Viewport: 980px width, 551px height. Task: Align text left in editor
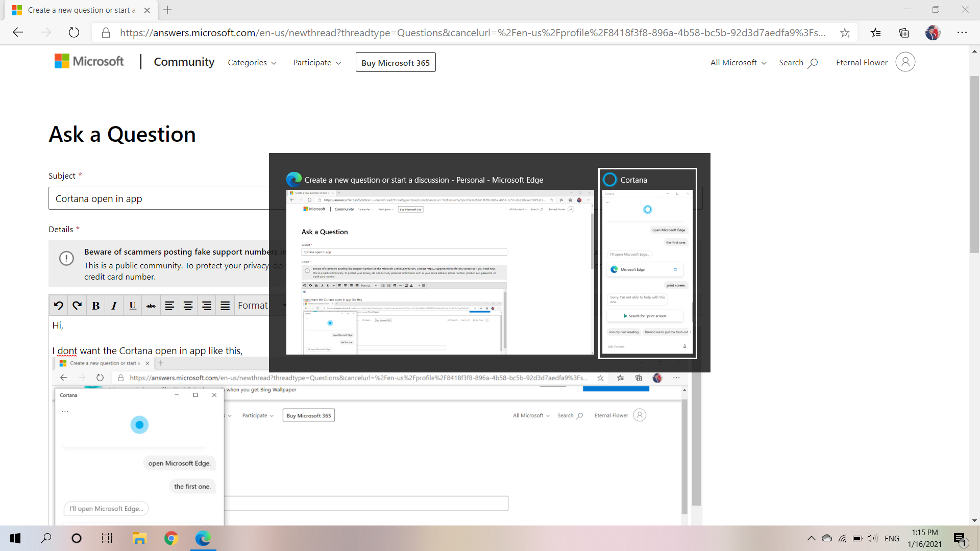point(169,306)
